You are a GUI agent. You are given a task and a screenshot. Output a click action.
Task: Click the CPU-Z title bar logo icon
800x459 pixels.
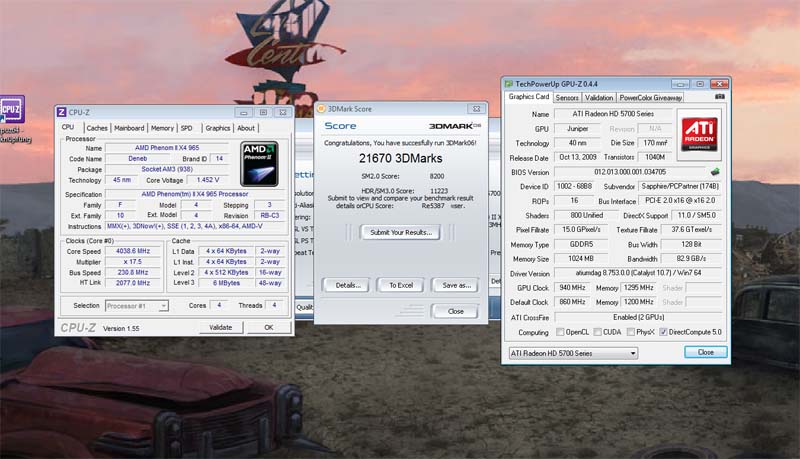point(62,112)
